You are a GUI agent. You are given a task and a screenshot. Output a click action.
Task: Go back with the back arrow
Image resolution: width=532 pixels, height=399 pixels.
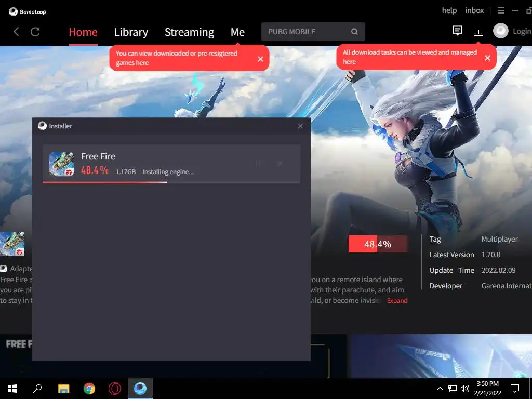pyautogui.click(x=16, y=32)
